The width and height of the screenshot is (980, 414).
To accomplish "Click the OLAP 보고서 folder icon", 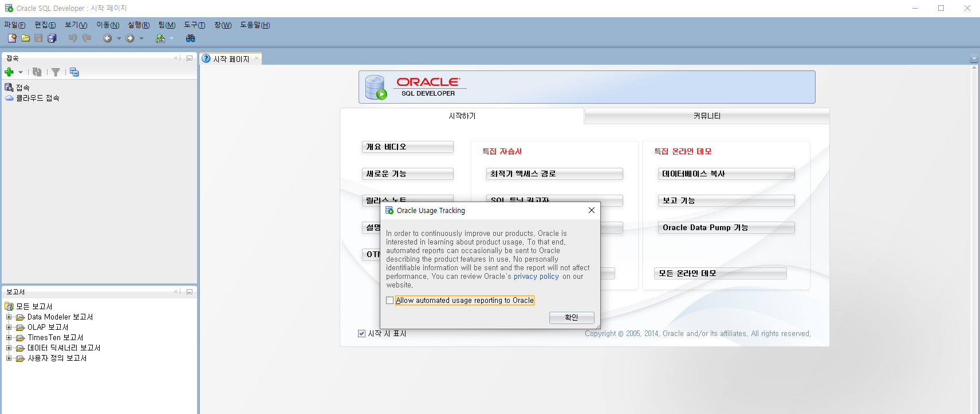I will (20, 328).
